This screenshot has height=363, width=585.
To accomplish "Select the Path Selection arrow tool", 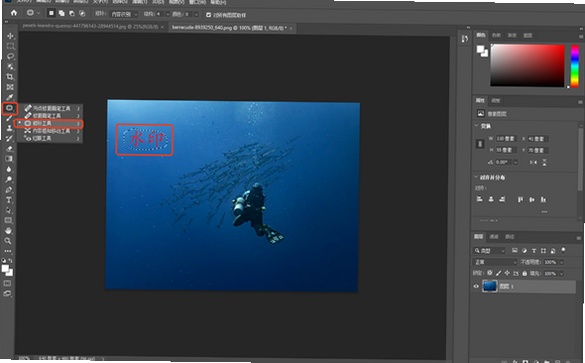I will 9,210.
